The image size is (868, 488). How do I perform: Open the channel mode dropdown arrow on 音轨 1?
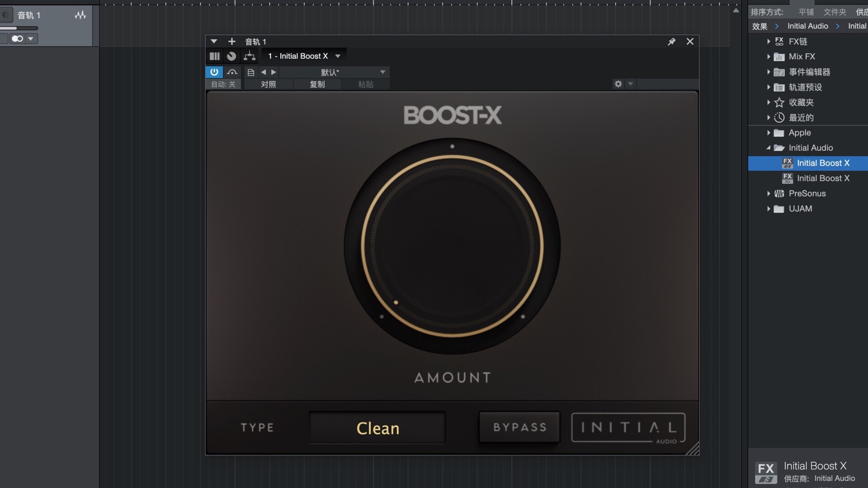pyautogui.click(x=31, y=39)
